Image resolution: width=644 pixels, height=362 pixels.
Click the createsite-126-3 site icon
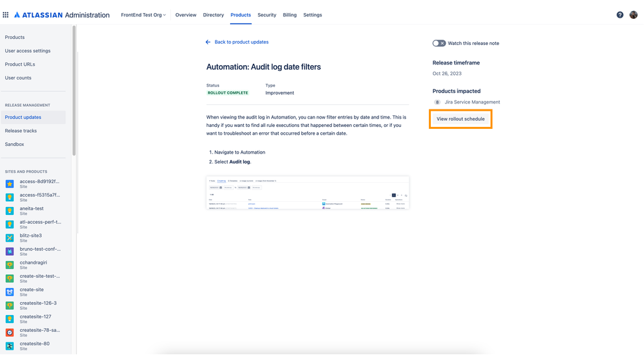[9, 305]
